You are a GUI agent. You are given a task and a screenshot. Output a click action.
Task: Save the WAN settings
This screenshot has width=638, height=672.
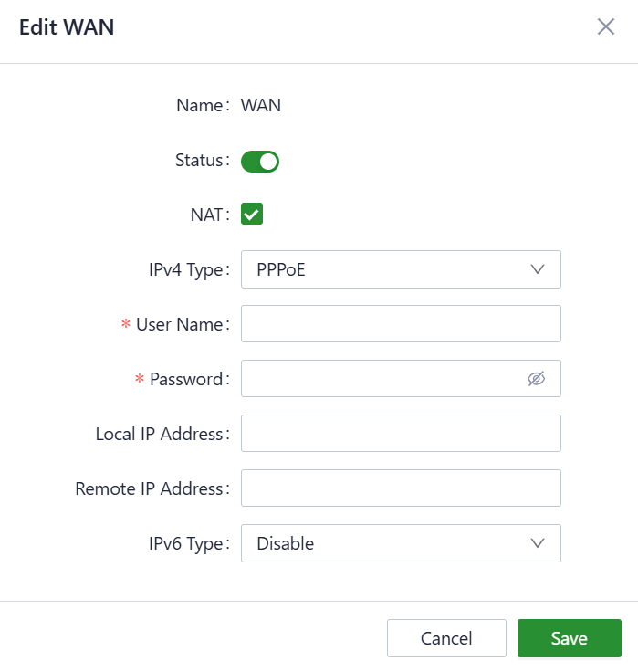point(569,638)
